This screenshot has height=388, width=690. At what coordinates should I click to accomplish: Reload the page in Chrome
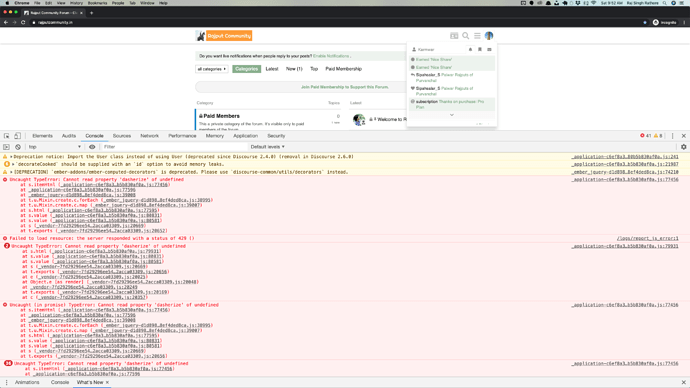coord(23,22)
